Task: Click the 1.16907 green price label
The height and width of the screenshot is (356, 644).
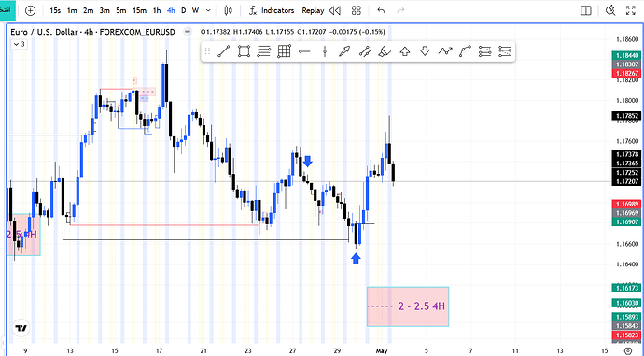Action: click(x=626, y=222)
